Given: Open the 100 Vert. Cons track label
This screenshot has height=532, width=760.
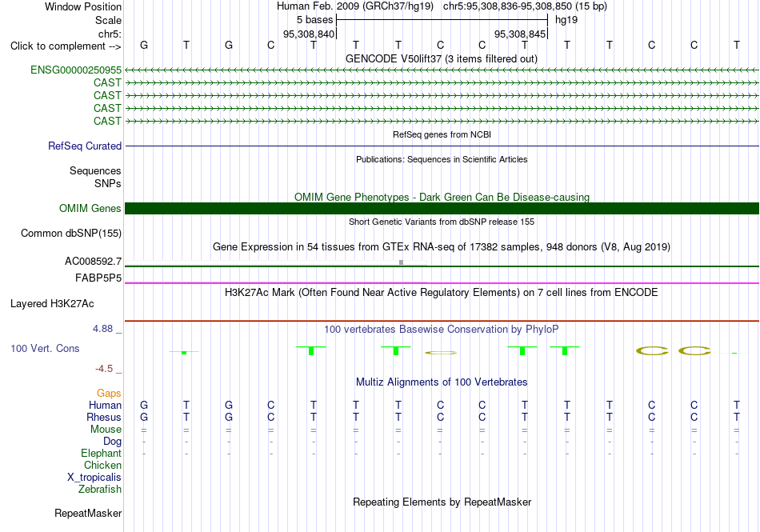Looking at the screenshot, I should tap(45, 348).
